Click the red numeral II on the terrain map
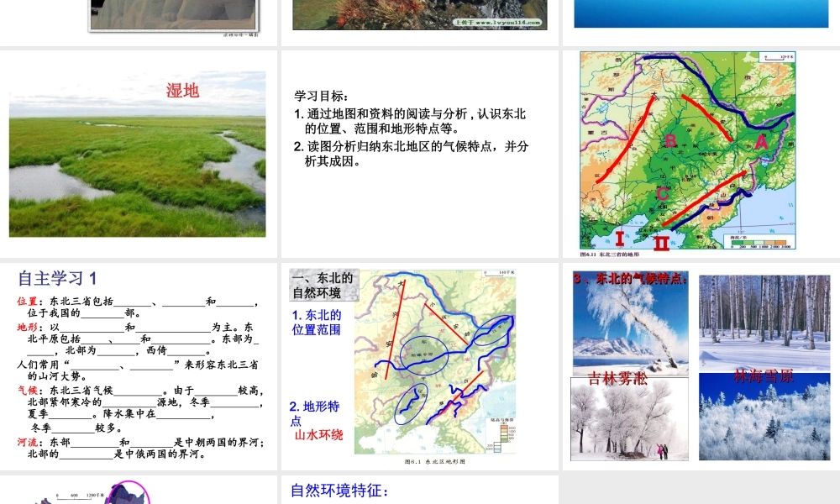Viewport: 840px width, 504px height. coord(662,244)
